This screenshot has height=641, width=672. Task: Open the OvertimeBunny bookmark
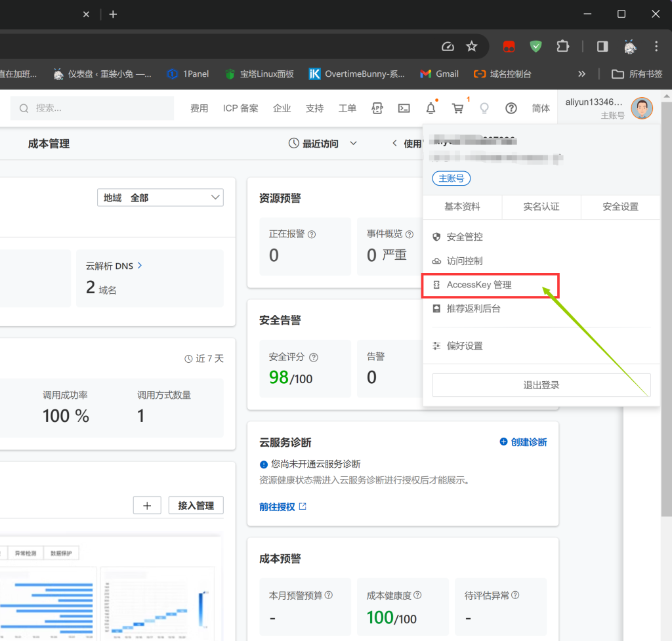tap(356, 73)
